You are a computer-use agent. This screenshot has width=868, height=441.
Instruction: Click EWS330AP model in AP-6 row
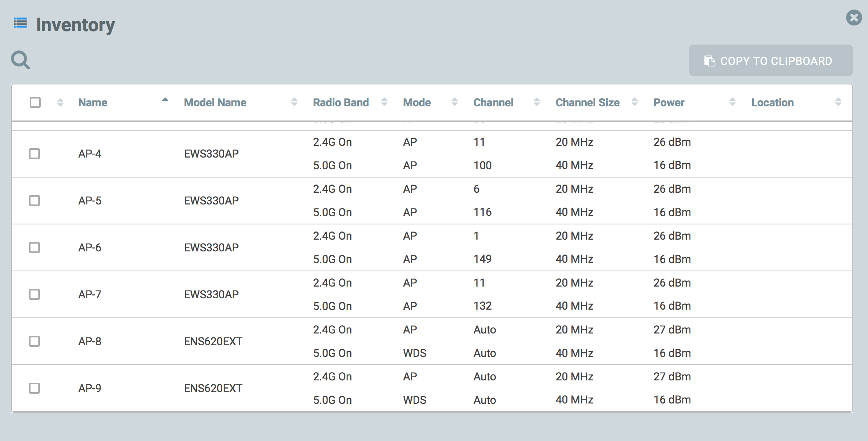[211, 247]
